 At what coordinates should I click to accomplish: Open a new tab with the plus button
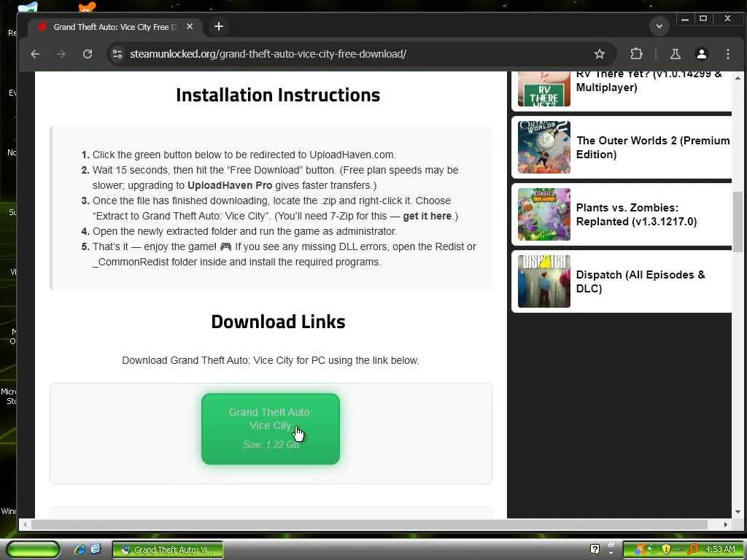219,27
